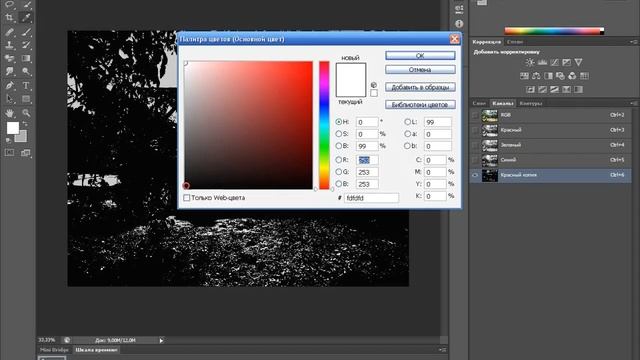Open the Info panel icon
640x360 pixels.
tap(459, 24)
